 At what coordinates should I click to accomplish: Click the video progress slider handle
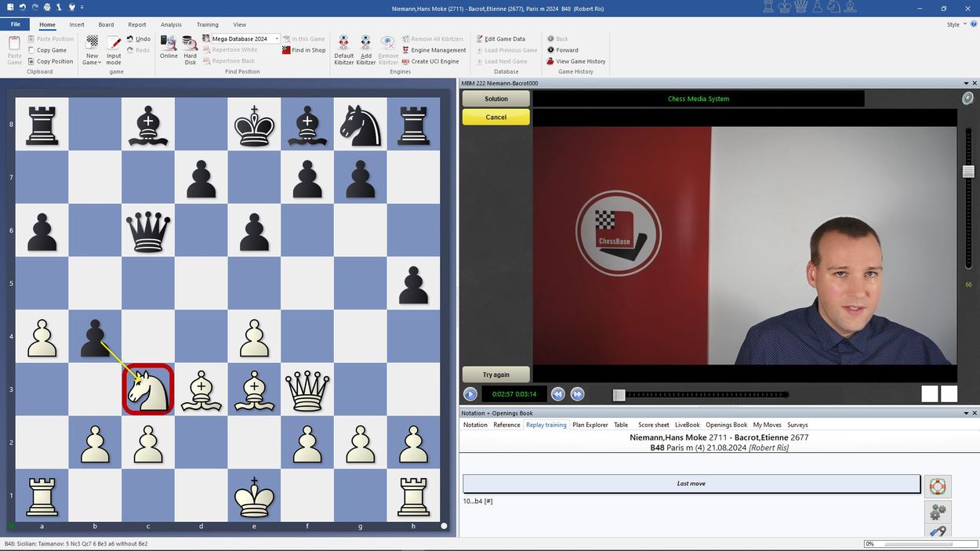(x=619, y=395)
